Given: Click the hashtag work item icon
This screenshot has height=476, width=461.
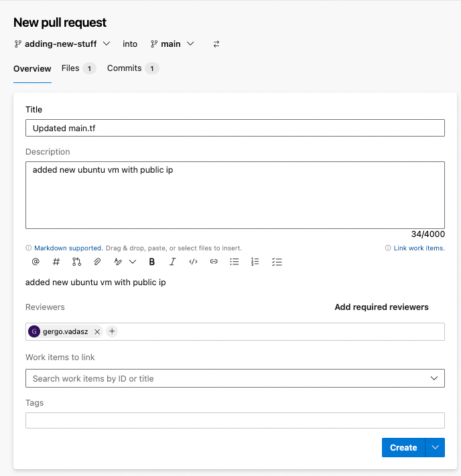Looking at the screenshot, I should tap(56, 262).
